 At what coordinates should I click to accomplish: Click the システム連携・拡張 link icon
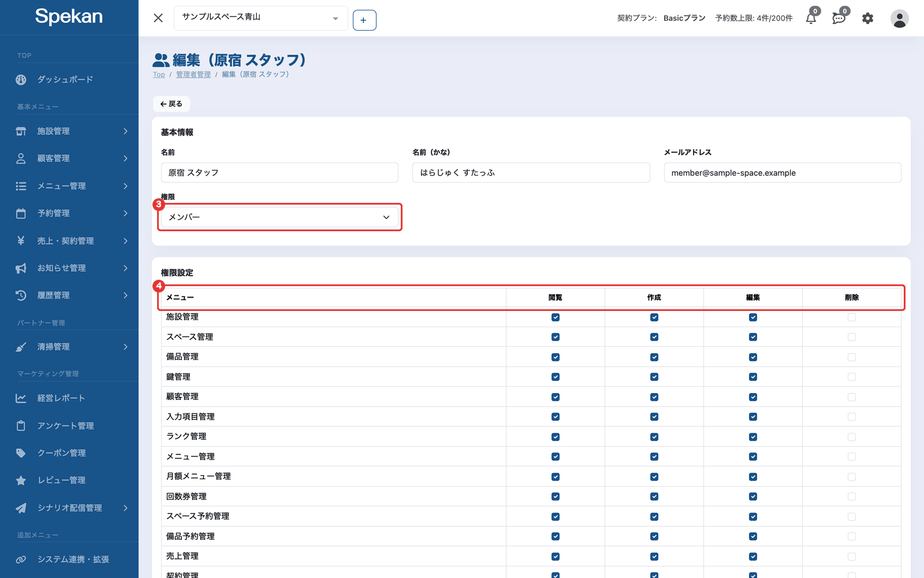21,560
